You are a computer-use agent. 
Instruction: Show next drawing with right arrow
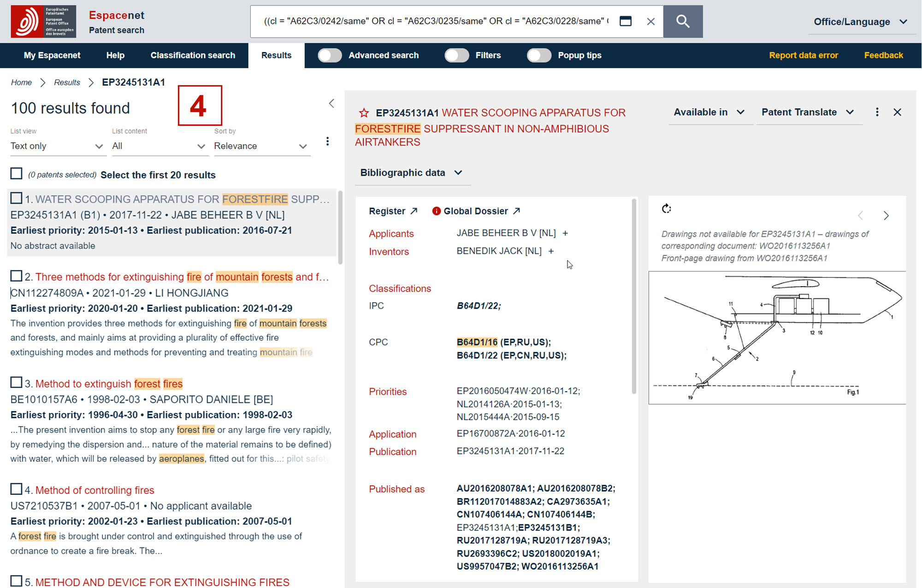[886, 216]
